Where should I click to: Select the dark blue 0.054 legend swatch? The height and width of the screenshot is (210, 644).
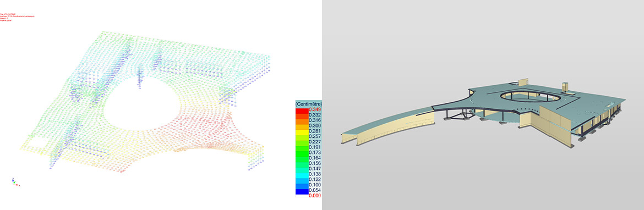302,190
